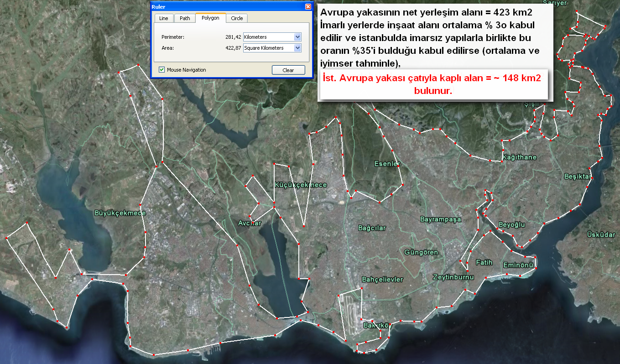Click the Küçükçekmece map label

[x=300, y=185]
